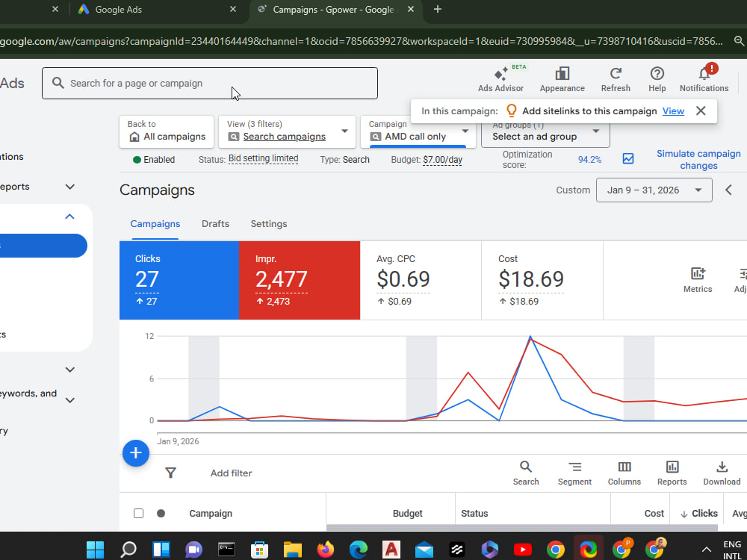The image size is (747, 560).
Task: Switch to the Settings tab
Action: pyautogui.click(x=269, y=224)
